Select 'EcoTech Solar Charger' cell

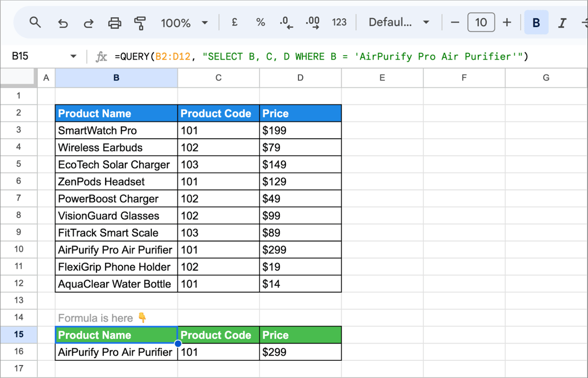coord(116,164)
